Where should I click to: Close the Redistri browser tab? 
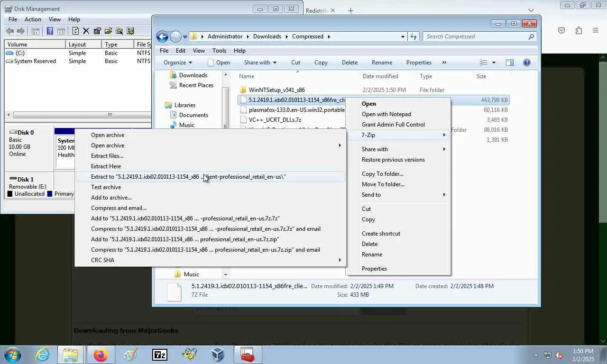click(x=332, y=10)
